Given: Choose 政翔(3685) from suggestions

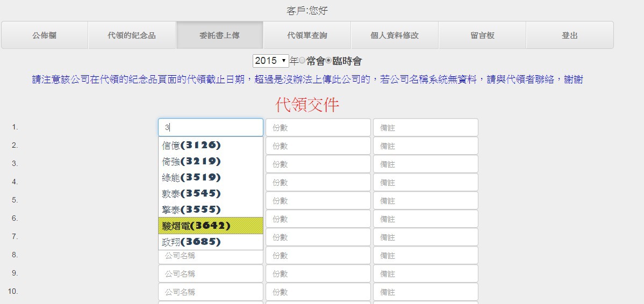Looking at the screenshot, I should pyautogui.click(x=211, y=242).
